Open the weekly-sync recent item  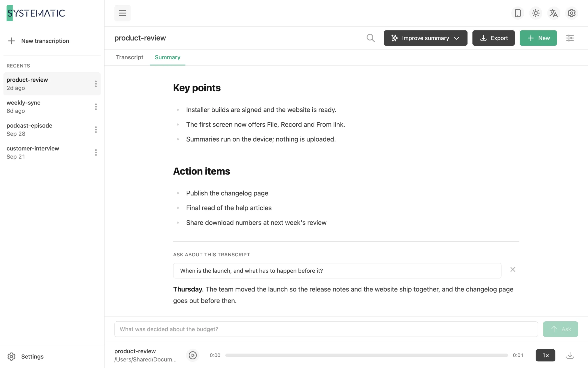(52, 107)
